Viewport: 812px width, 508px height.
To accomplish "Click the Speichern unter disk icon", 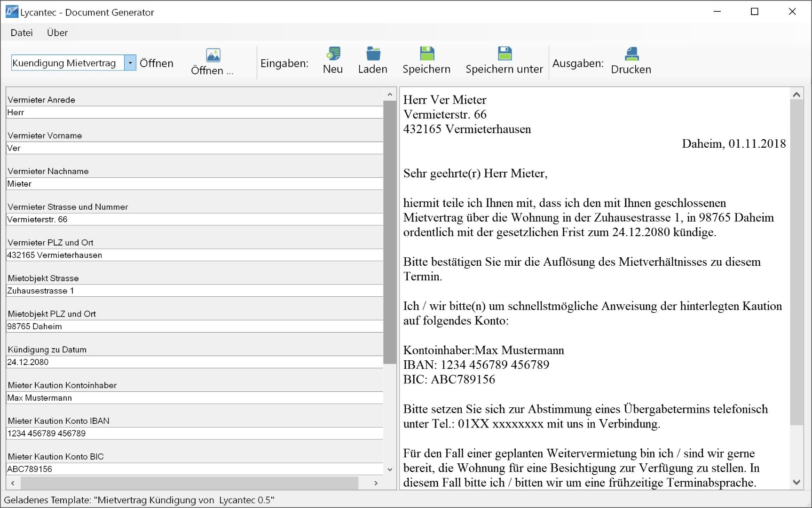I will pyautogui.click(x=505, y=53).
